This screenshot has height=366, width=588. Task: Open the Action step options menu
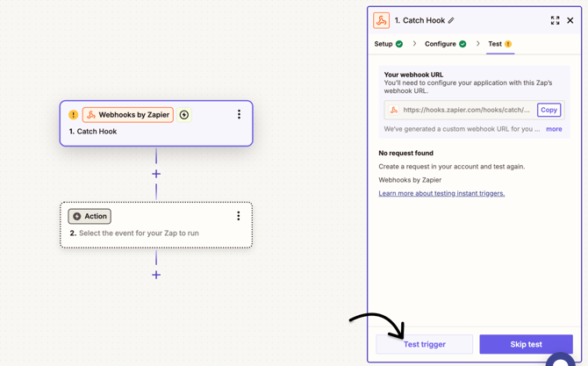pyautogui.click(x=239, y=216)
